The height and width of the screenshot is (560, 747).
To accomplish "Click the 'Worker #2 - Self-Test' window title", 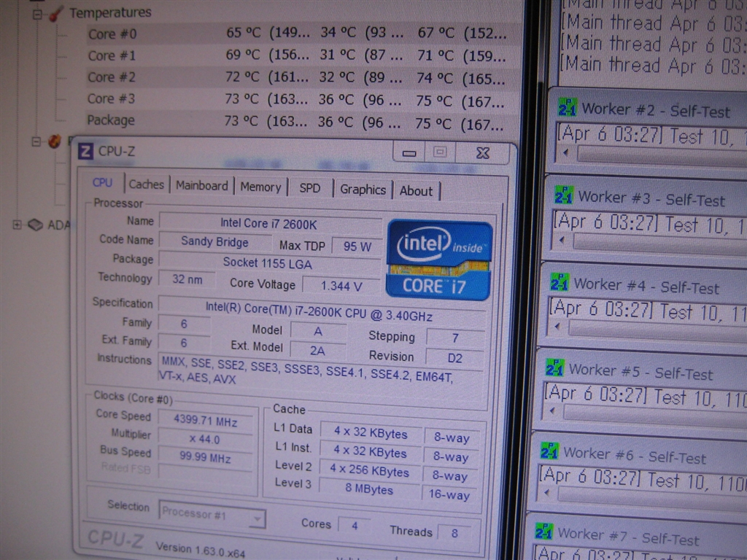I will (x=656, y=111).
